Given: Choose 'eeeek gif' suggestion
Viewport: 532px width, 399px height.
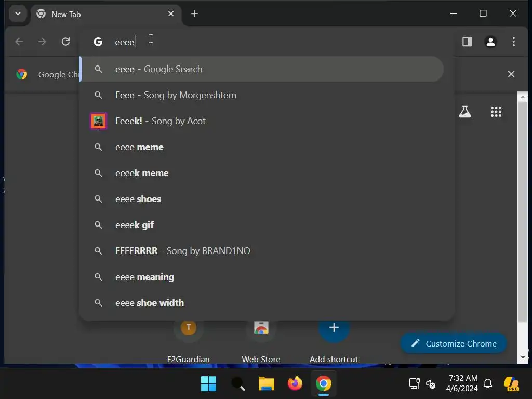Looking at the screenshot, I should (x=262, y=225).
